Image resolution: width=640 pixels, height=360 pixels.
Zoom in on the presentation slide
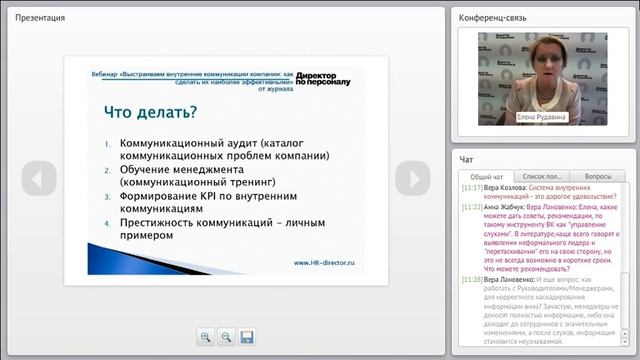pos(205,337)
